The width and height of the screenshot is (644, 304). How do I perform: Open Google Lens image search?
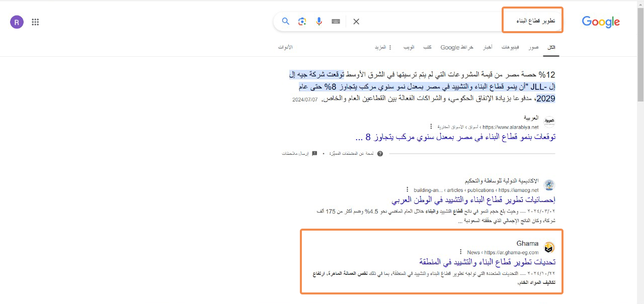click(x=302, y=21)
